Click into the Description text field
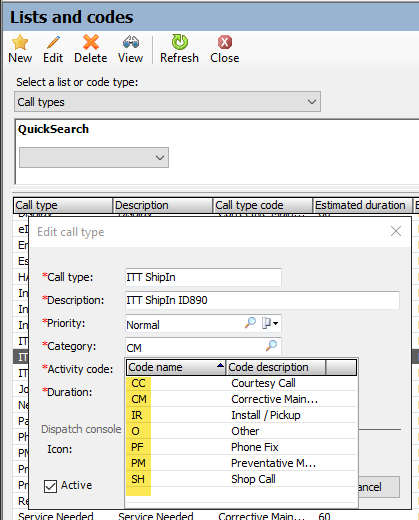 click(x=262, y=300)
